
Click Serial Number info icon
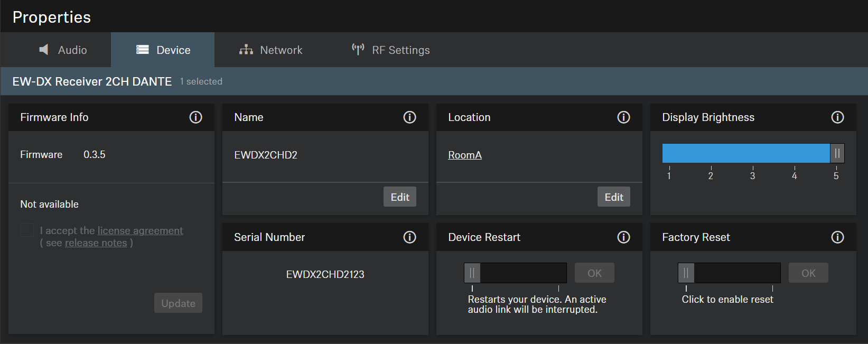409,237
